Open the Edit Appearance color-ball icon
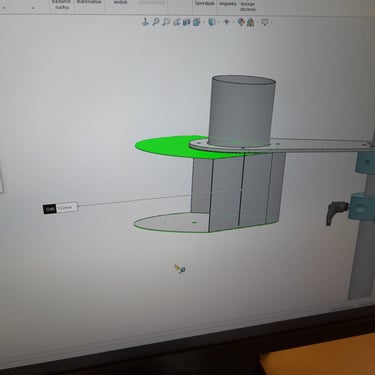The width and height of the screenshot is (375, 375). pyautogui.click(x=241, y=22)
